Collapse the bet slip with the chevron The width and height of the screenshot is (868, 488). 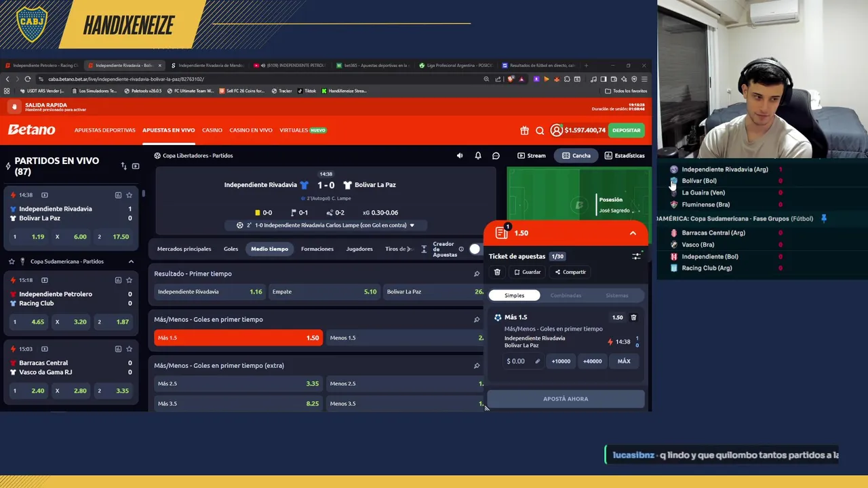click(x=633, y=233)
